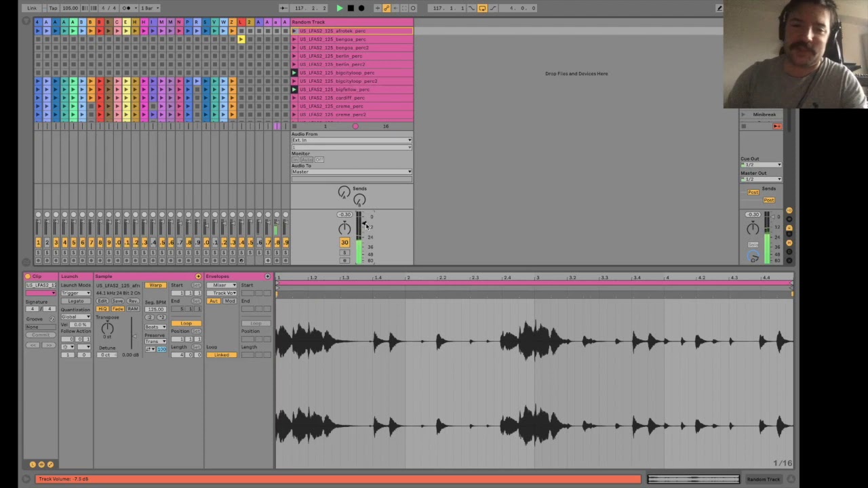Viewport: 868px width, 488px height.
Task: Toggle the Linked envelope button
Action: tap(222, 355)
